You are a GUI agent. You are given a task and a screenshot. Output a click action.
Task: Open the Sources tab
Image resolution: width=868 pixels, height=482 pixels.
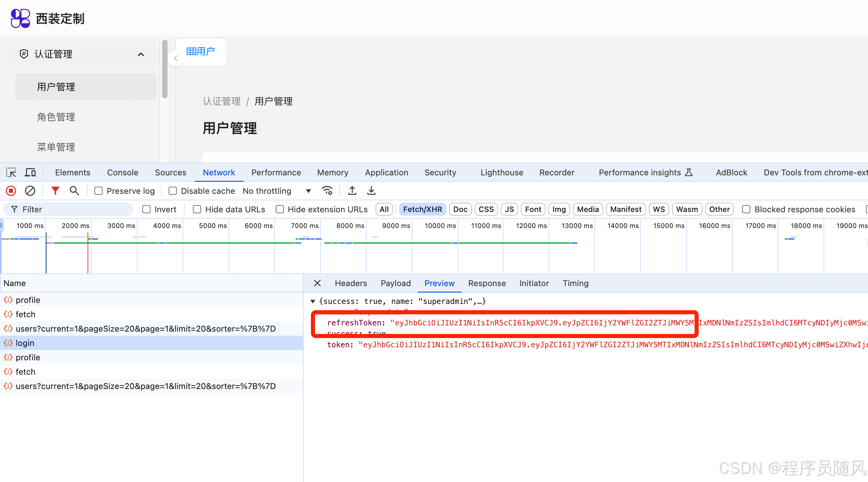171,173
